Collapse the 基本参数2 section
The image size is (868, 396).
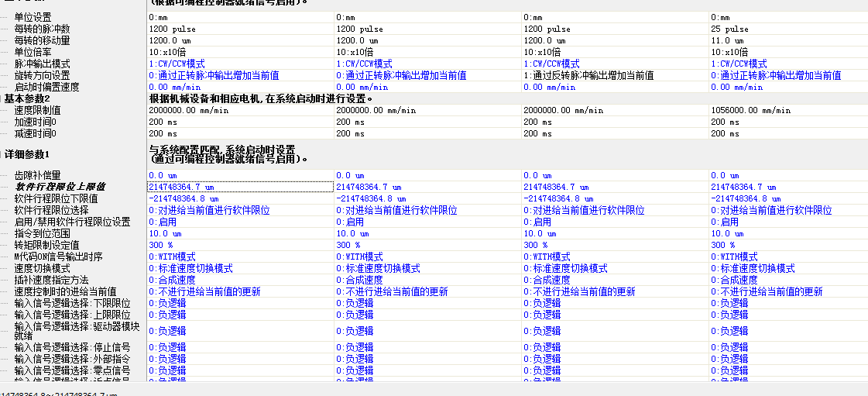click(27, 98)
